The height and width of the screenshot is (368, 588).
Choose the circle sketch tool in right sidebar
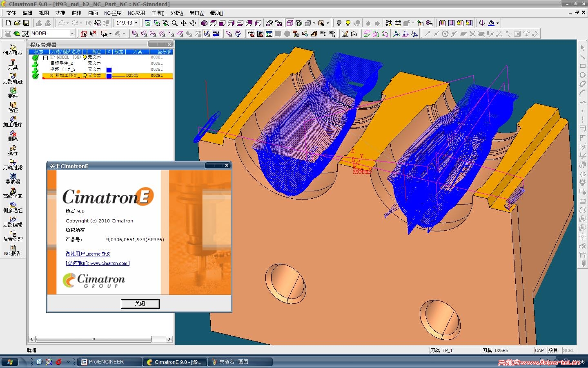coord(583,75)
